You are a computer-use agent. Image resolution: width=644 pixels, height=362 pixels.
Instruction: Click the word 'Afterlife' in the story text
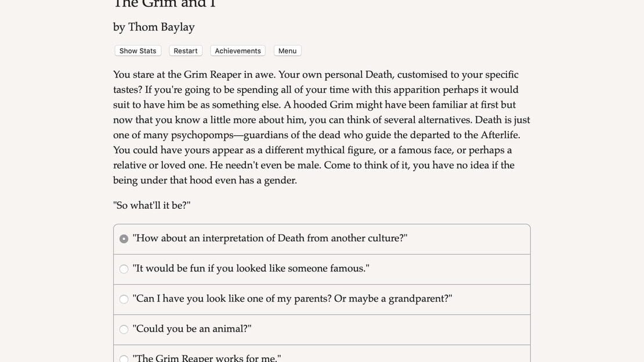click(x=500, y=135)
